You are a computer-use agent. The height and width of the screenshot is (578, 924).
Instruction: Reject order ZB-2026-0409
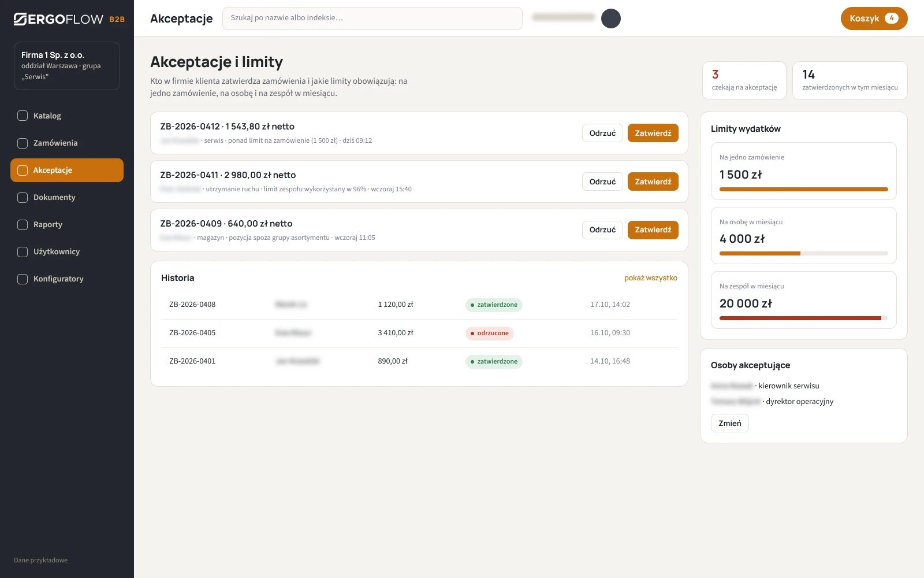tap(602, 230)
